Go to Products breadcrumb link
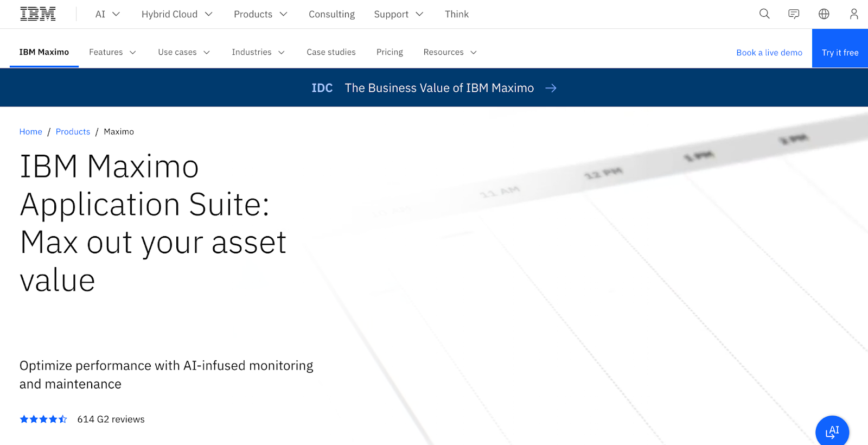 (x=73, y=131)
